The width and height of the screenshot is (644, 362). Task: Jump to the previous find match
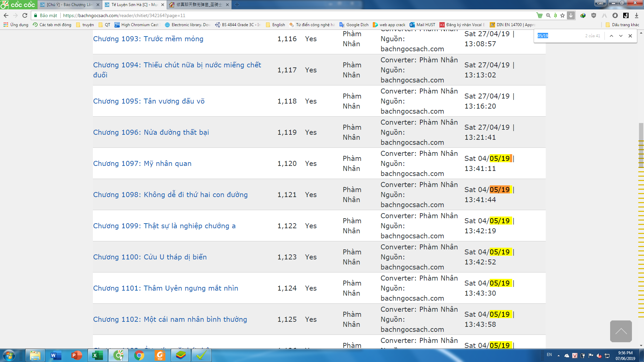coord(611,36)
